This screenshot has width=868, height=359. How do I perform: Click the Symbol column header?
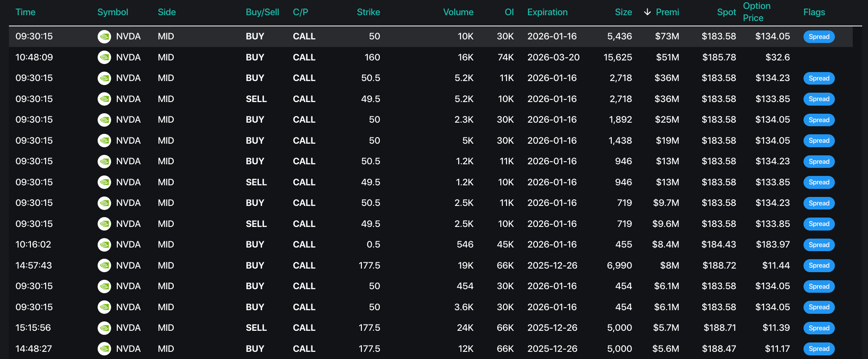pyautogui.click(x=112, y=12)
